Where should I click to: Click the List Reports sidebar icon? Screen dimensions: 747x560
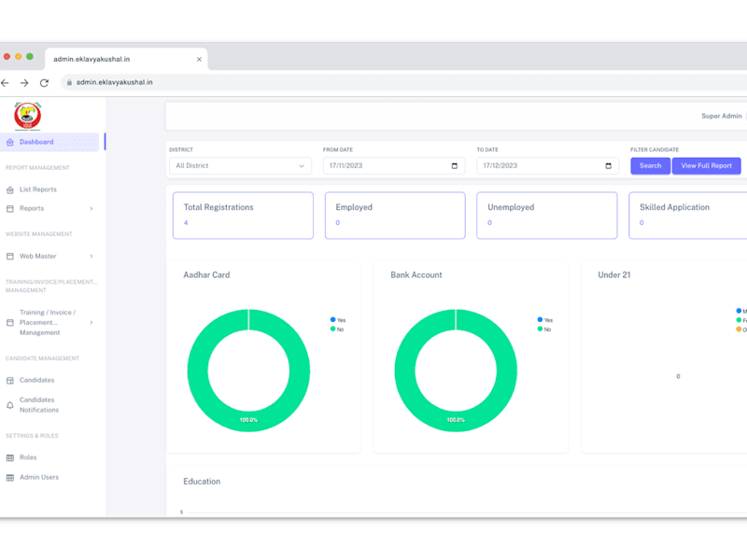[x=10, y=189]
